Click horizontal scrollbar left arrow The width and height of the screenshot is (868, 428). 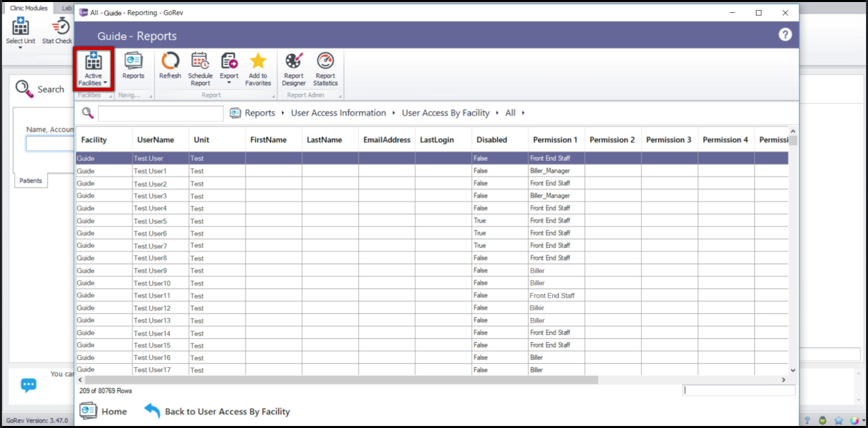80,380
